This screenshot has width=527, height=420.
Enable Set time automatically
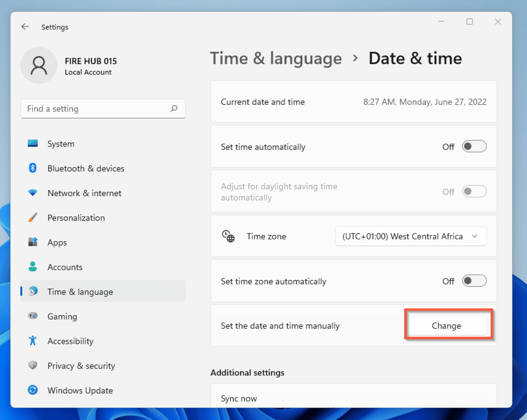(x=474, y=146)
